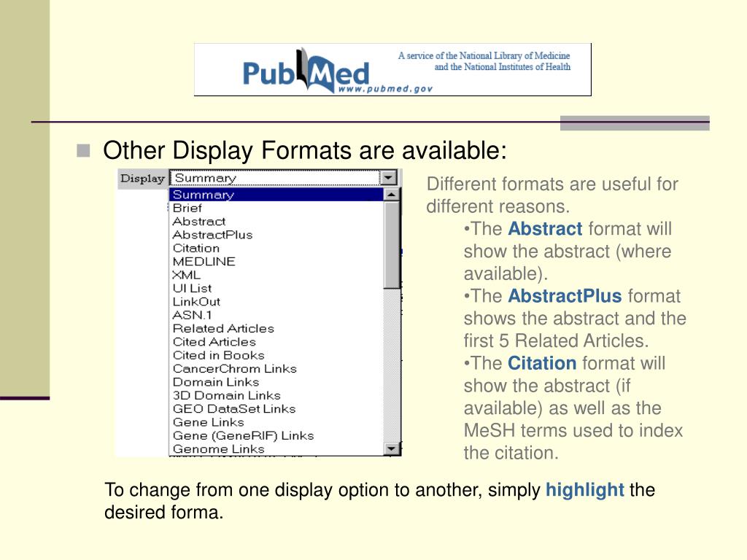Pick CancerChrom Links from the list
This screenshot has width=747, height=560.
[x=276, y=368]
